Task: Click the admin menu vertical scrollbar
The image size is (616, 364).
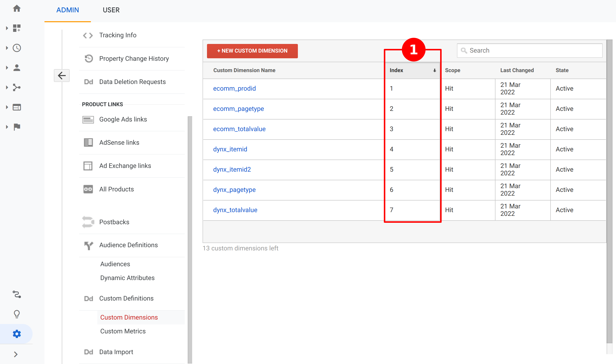Action: (x=190, y=240)
